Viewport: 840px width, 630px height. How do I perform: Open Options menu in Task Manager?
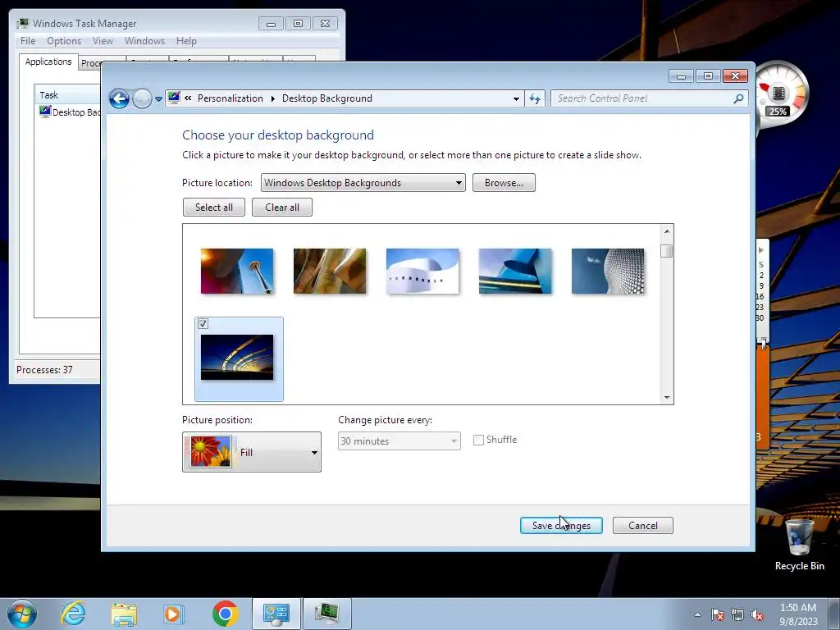pyautogui.click(x=64, y=41)
